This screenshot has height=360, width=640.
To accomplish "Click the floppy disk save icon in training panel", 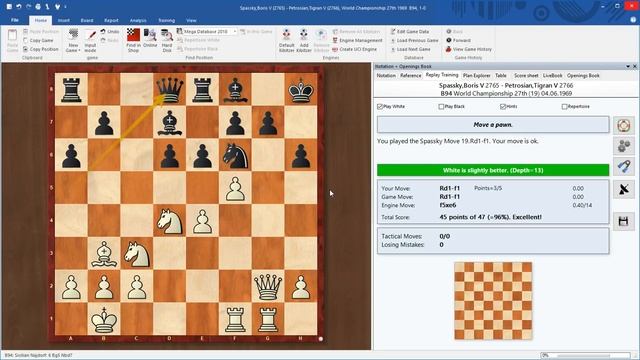I will click(623, 221).
